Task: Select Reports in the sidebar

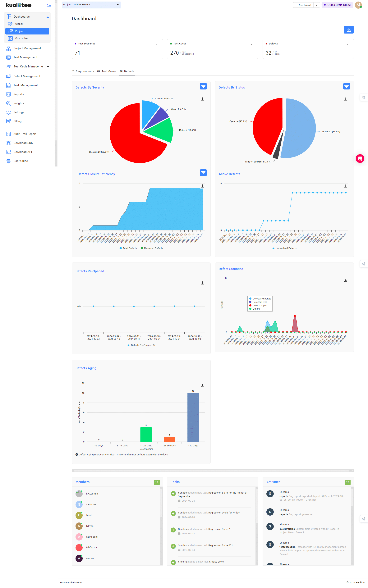Action: click(x=18, y=94)
